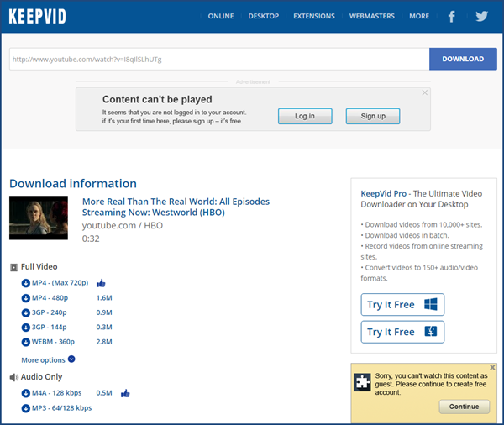Close the yellow guest notification
504x425 pixels.
pyautogui.click(x=492, y=367)
